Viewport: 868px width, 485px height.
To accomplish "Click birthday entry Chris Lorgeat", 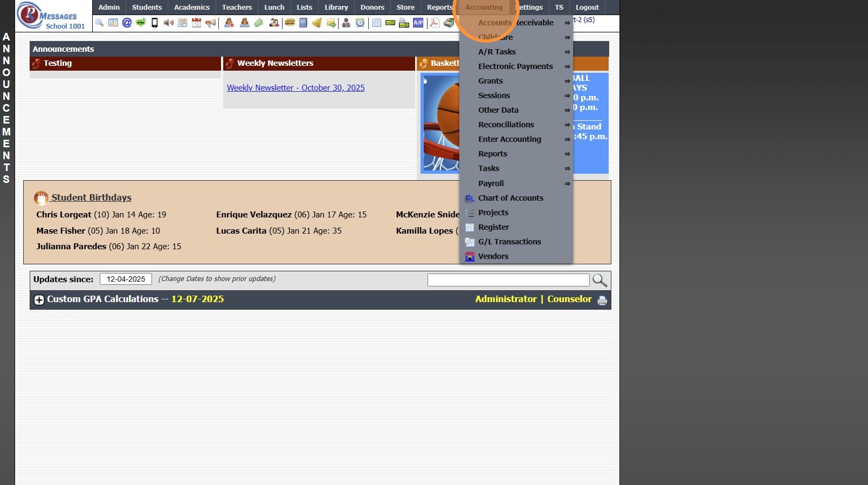I will tap(101, 215).
